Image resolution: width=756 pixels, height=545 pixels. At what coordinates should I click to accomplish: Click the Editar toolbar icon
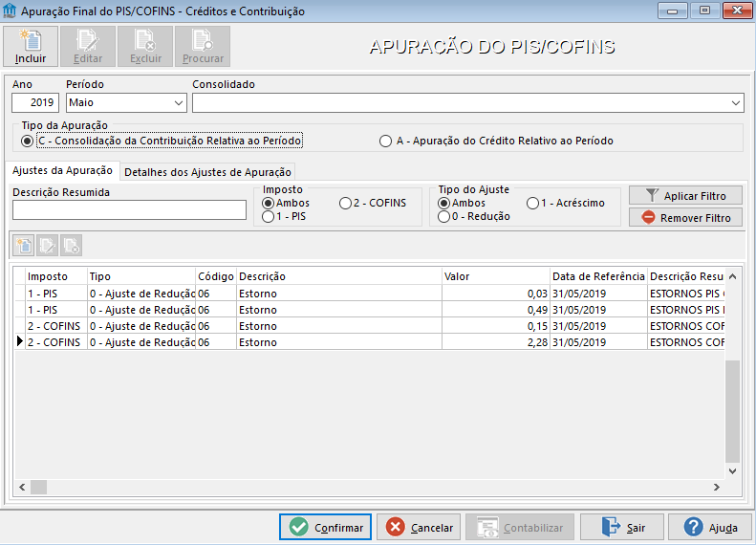87,46
